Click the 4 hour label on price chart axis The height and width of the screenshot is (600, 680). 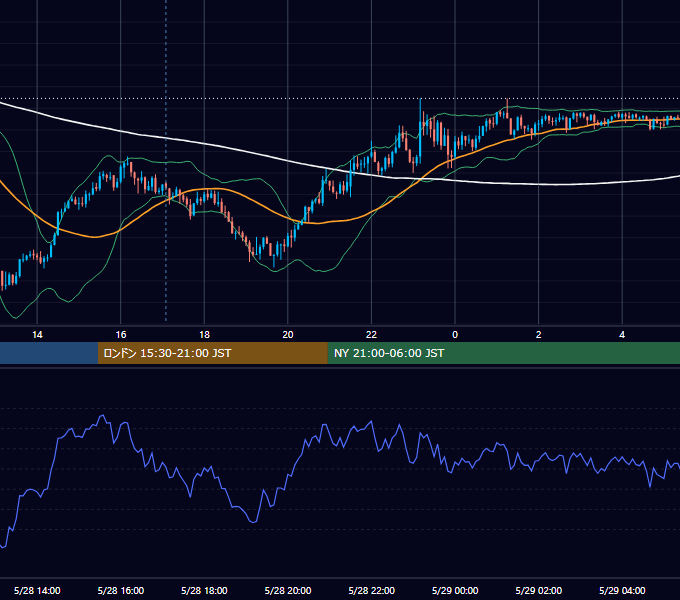point(622,335)
